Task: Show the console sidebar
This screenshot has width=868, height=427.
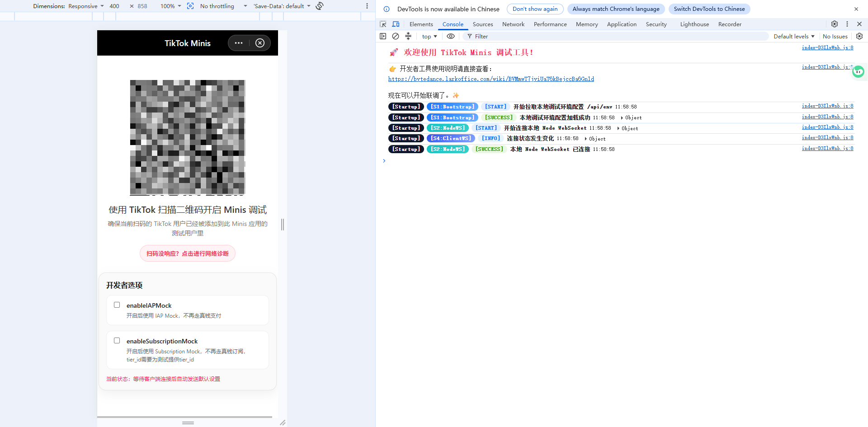Action: click(383, 36)
